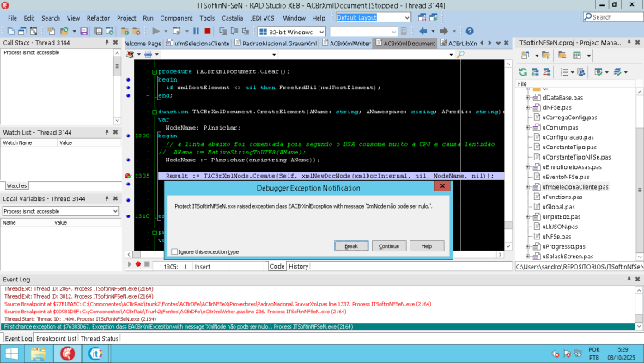This screenshot has height=363, width=644.
Task: Click the Step Over debug icon
Action: click(234, 31)
